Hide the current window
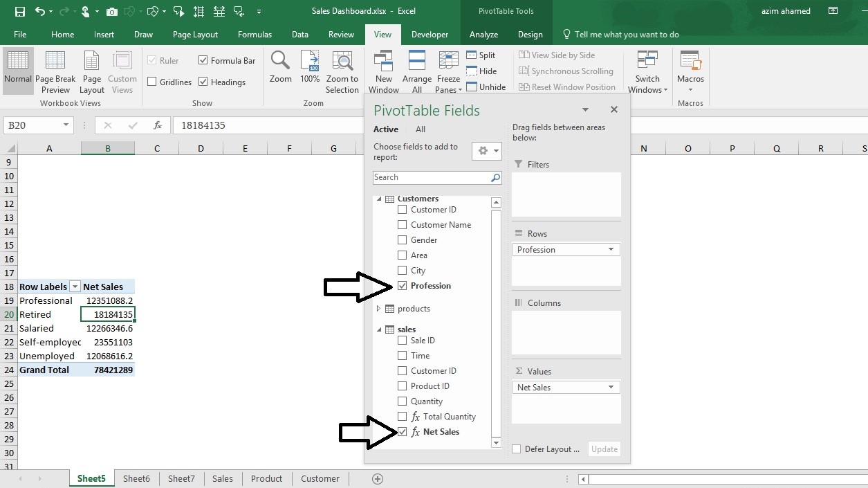Viewport: 868px width, 488px height. 482,71
